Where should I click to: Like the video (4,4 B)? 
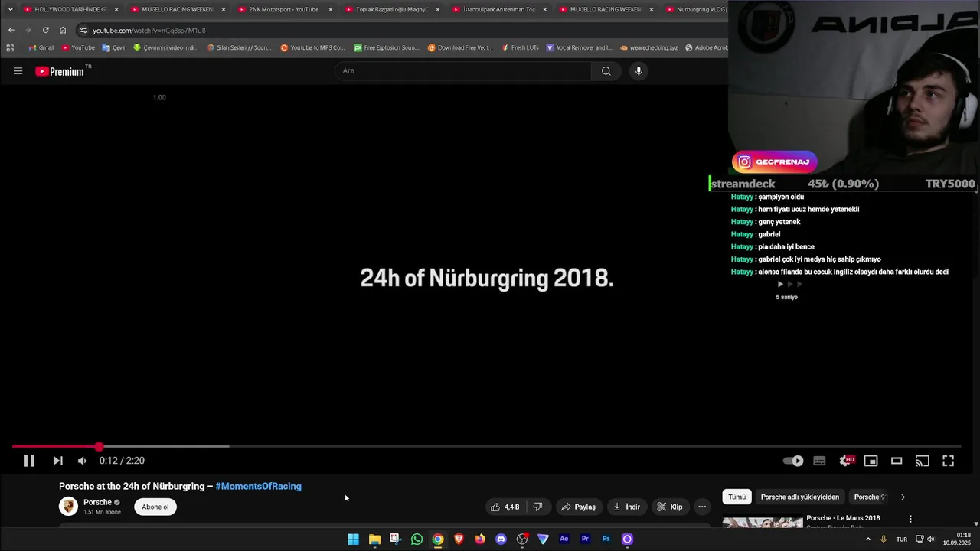[505, 507]
